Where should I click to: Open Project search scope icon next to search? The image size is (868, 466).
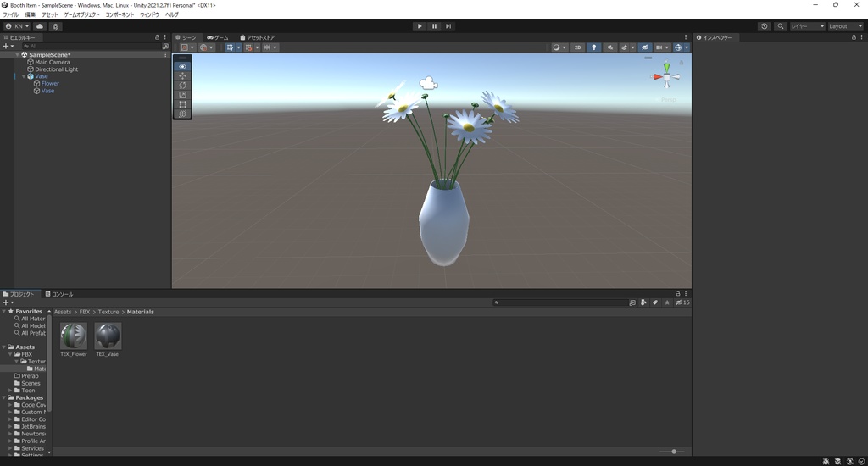(x=632, y=302)
